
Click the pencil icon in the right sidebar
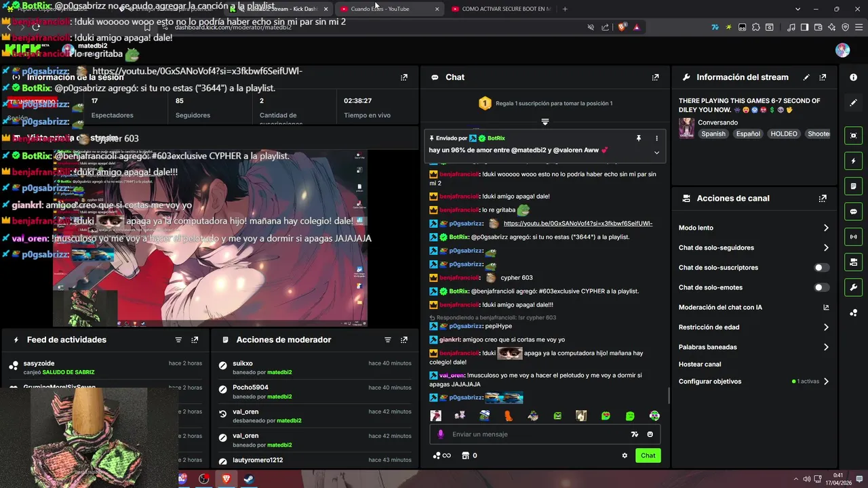tap(854, 103)
